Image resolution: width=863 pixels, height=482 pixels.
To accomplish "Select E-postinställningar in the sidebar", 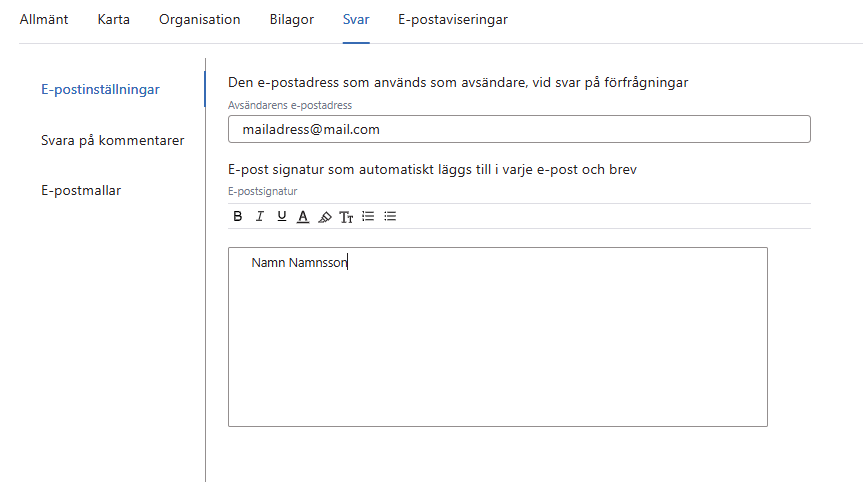I will click(100, 90).
